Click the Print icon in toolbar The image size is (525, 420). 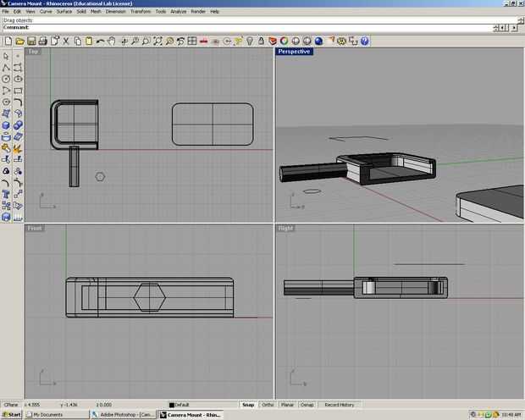(43, 41)
